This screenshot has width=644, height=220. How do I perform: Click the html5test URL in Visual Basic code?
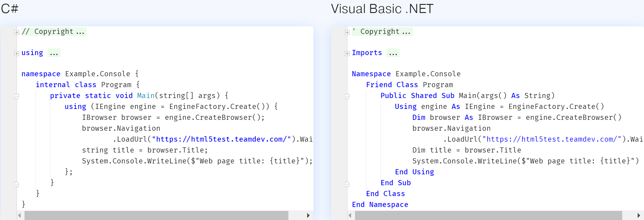click(552, 139)
